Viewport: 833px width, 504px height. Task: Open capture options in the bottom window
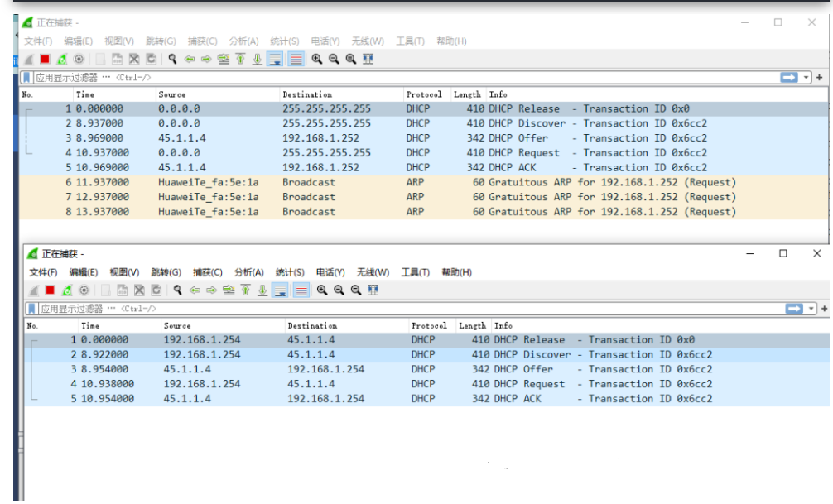click(84, 290)
